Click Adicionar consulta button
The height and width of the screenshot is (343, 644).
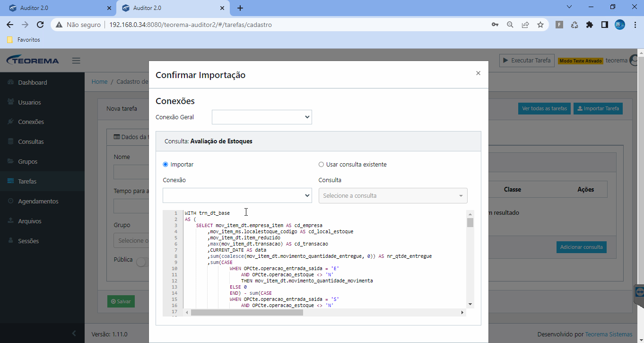581,247
